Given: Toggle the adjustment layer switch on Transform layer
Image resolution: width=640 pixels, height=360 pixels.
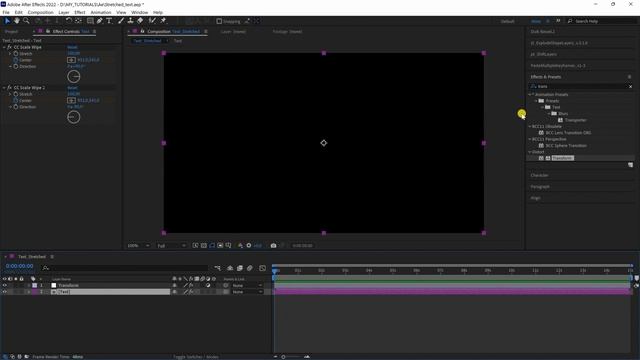Looking at the screenshot, I should click(208, 286).
